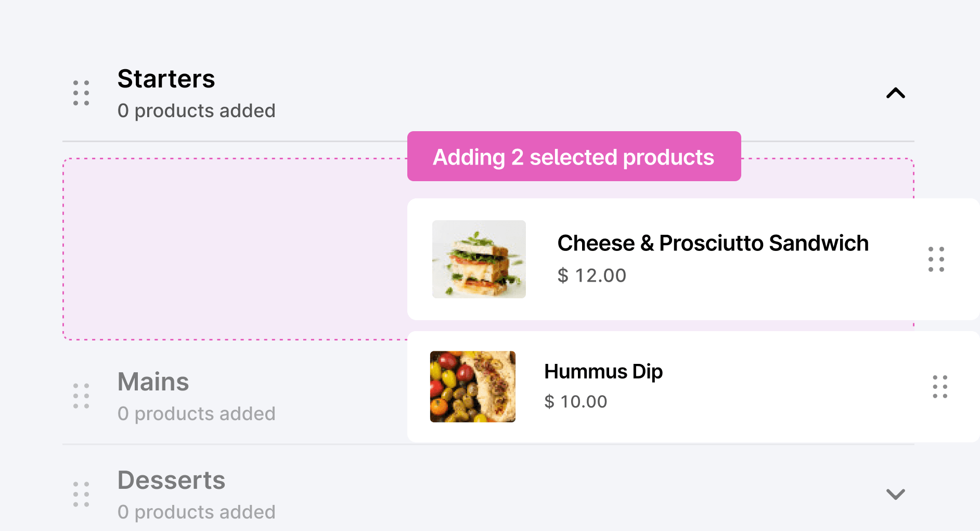Click the Cheese & Prosciutto Sandwich product name

click(x=713, y=243)
